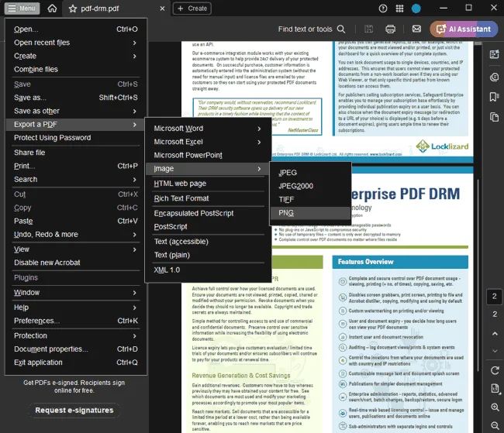Open the bookmarks panel icon
The width and height of the screenshot is (504, 433).
pos(495,97)
